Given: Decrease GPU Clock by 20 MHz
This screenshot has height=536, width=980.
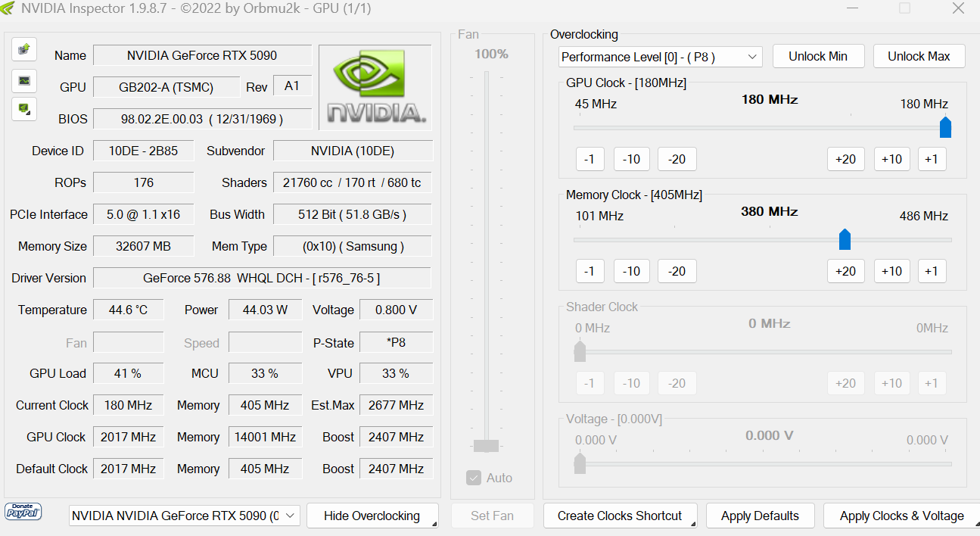Looking at the screenshot, I should coord(677,159).
